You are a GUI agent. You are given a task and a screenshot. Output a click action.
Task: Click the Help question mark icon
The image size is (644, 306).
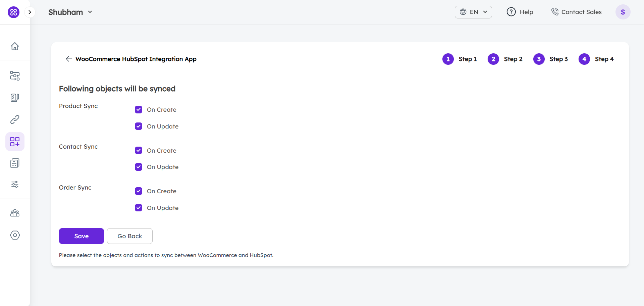tap(511, 12)
